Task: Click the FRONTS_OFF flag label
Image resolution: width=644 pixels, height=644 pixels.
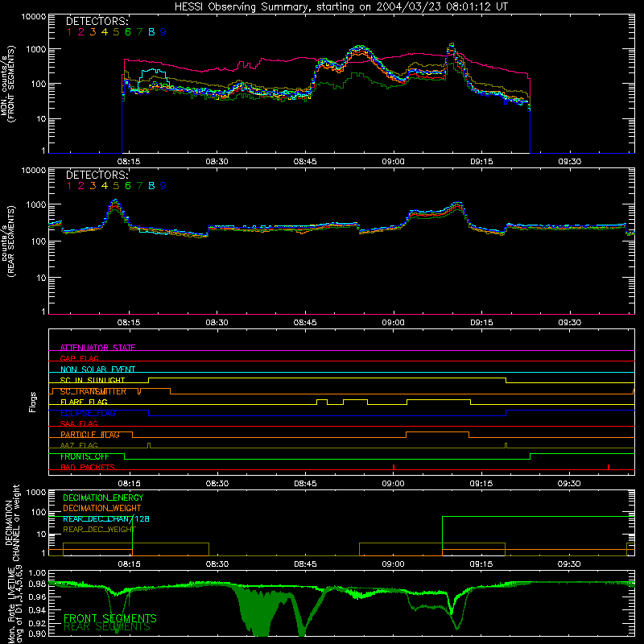Action: 85,456
